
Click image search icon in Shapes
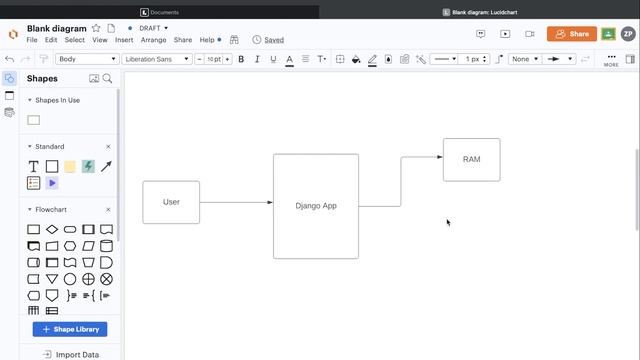pos(94,78)
